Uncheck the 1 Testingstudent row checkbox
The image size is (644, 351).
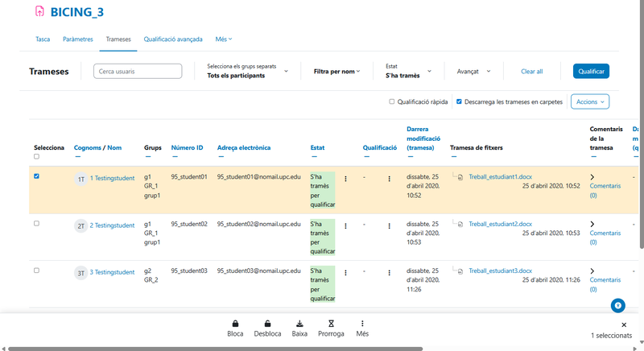37,176
